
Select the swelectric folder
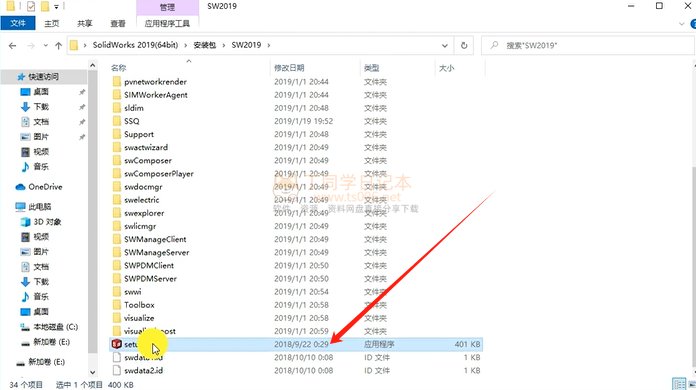click(x=142, y=200)
